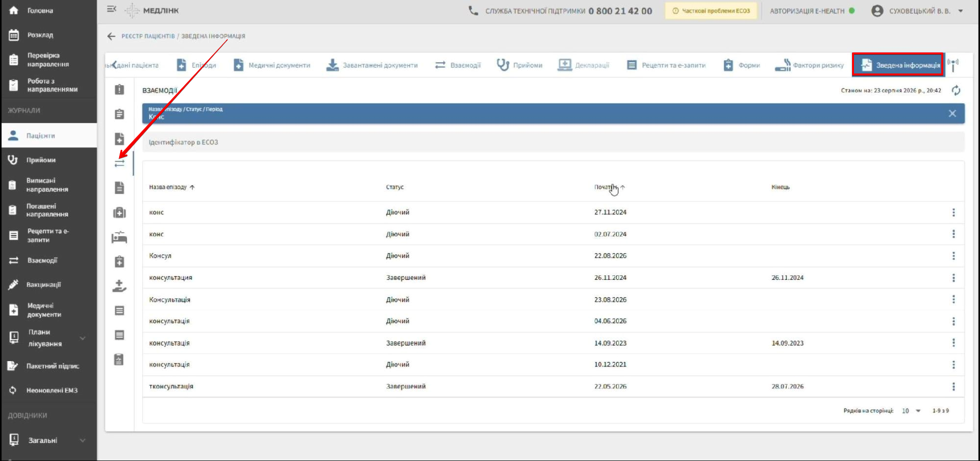
Task: Open the rows per page dropdown
Action: point(911,411)
